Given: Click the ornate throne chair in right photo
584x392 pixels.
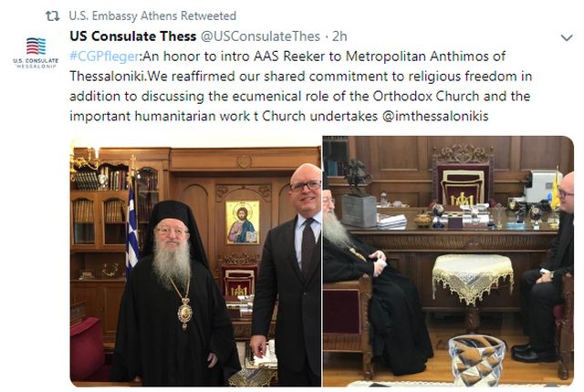Looking at the screenshot, I should click(x=463, y=178).
